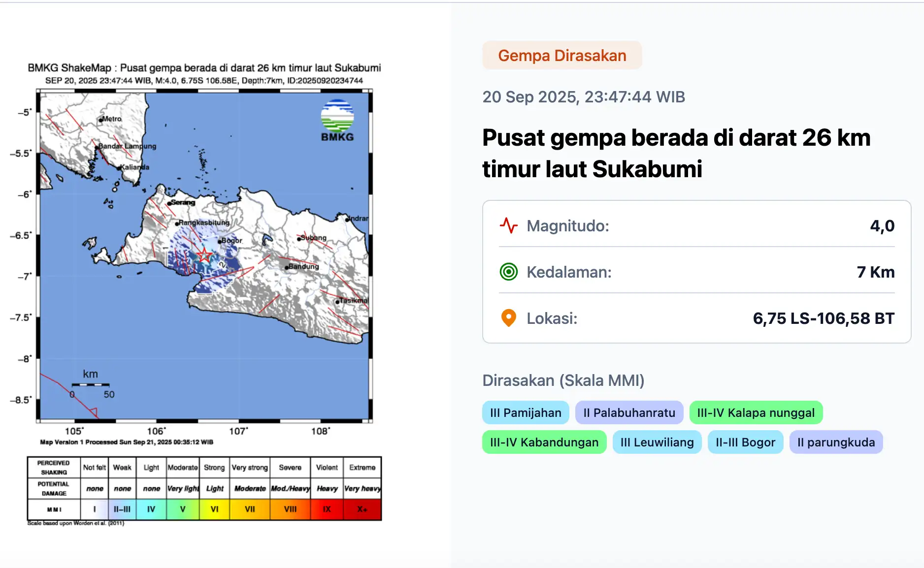Click the orange Lokasi map pin icon
The width and height of the screenshot is (924, 568).
pos(508,318)
